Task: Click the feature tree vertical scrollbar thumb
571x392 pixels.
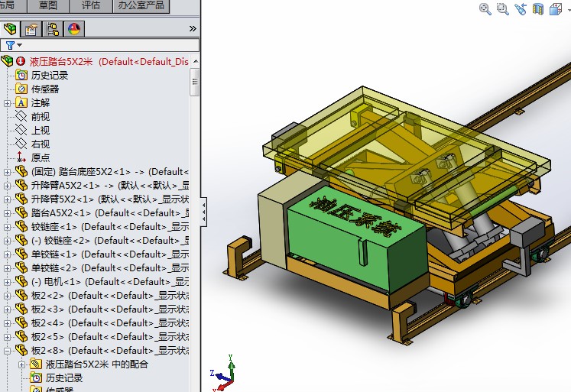Action: (x=195, y=82)
